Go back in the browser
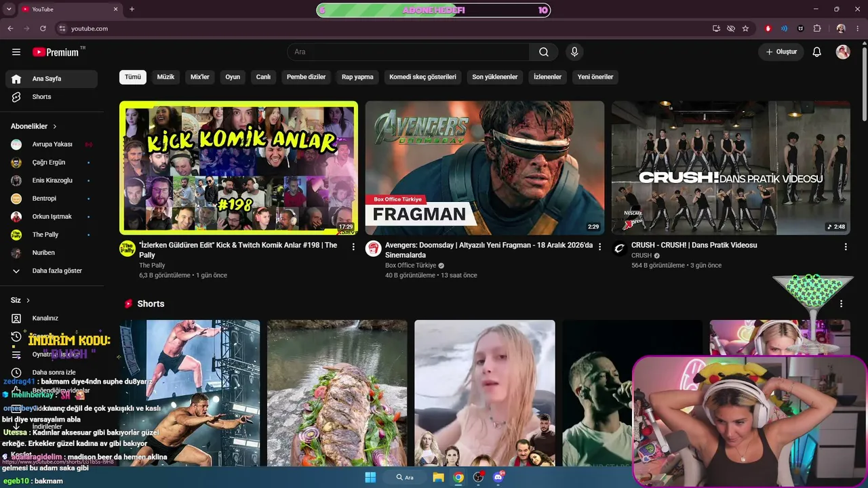This screenshot has width=868, height=488. click(x=10, y=28)
